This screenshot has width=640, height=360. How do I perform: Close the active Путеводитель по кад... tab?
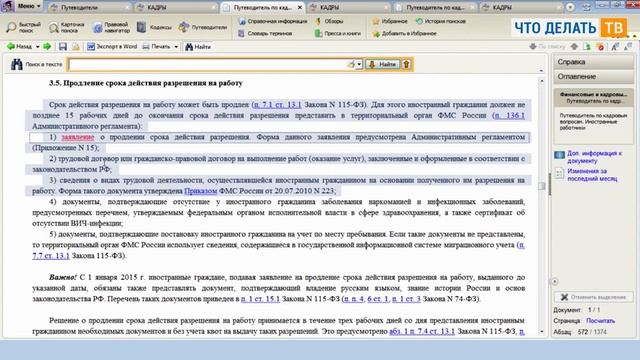click(x=300, y=7)
